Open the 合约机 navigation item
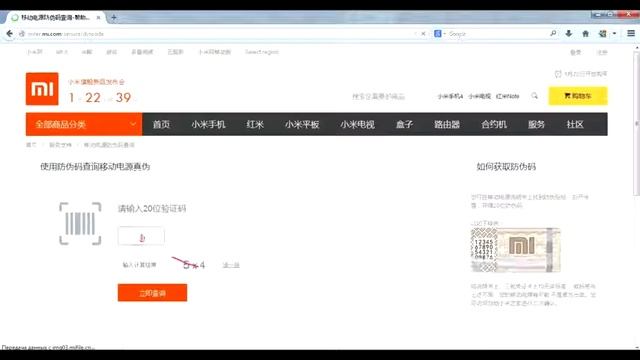Image resolution: width=640 pixels, height=360 pixels. pos(494,124)
